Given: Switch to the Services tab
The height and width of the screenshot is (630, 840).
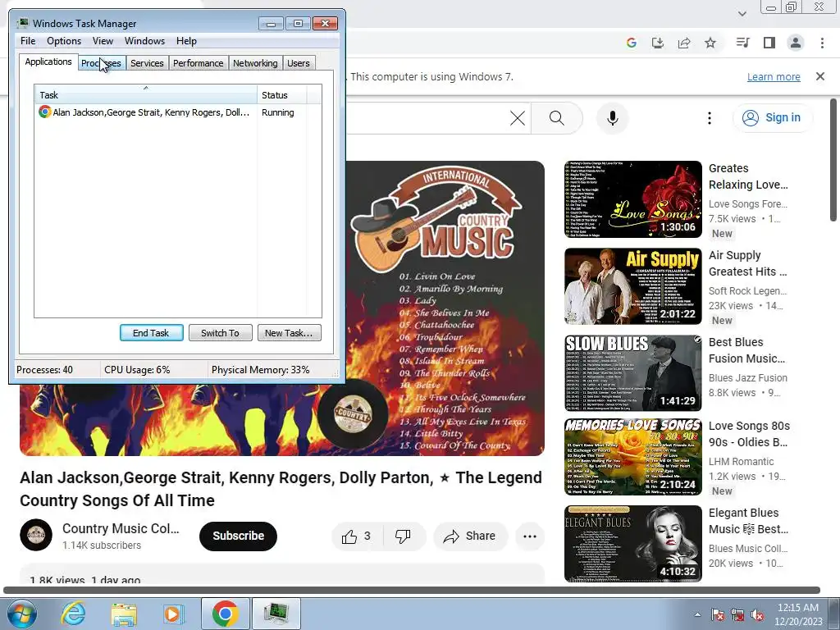Looking at the screenshot, I should (x=147, y=63).
